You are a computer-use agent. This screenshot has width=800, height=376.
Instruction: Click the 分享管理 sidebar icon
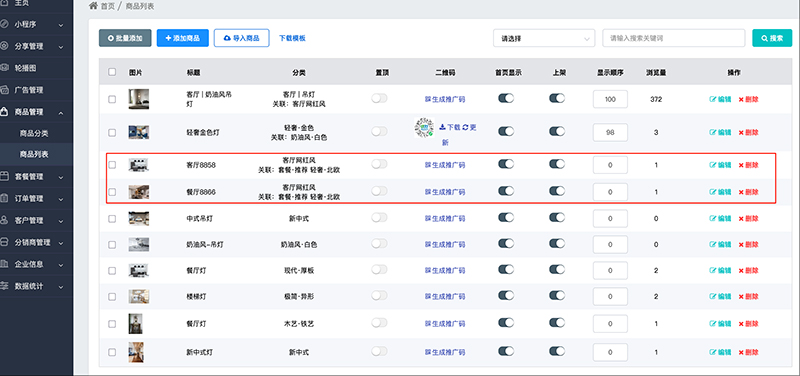coord(4,46)
